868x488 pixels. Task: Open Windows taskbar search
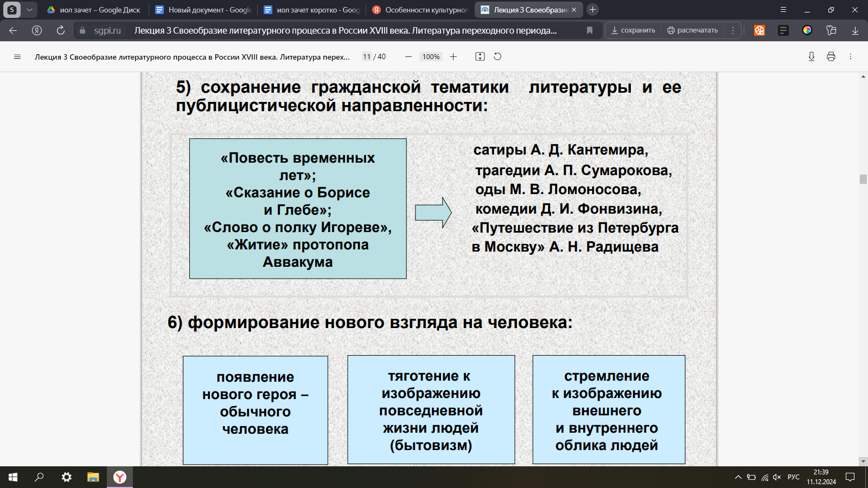[39, 477]
